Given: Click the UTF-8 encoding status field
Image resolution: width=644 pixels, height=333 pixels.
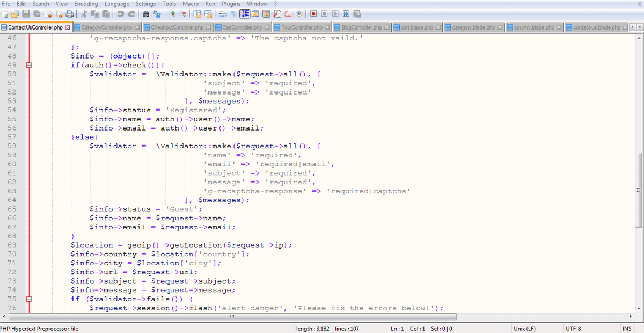Looking at the screenshot, I should tap(573, 328).
